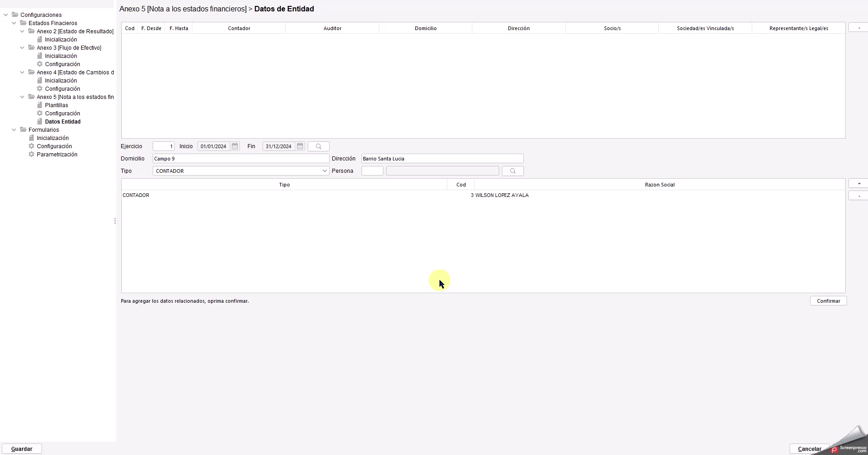The height and width of the screenshot is (455, 868).
Task: Select Parametrización under Formularios
Action: (x=57, y=155)
